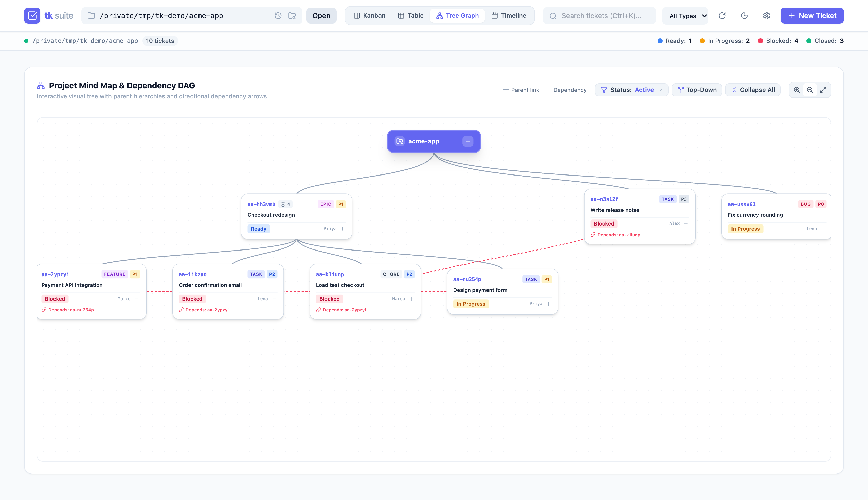Open the All Types dropdown
The image size is (868, 500).
(685, 16)
